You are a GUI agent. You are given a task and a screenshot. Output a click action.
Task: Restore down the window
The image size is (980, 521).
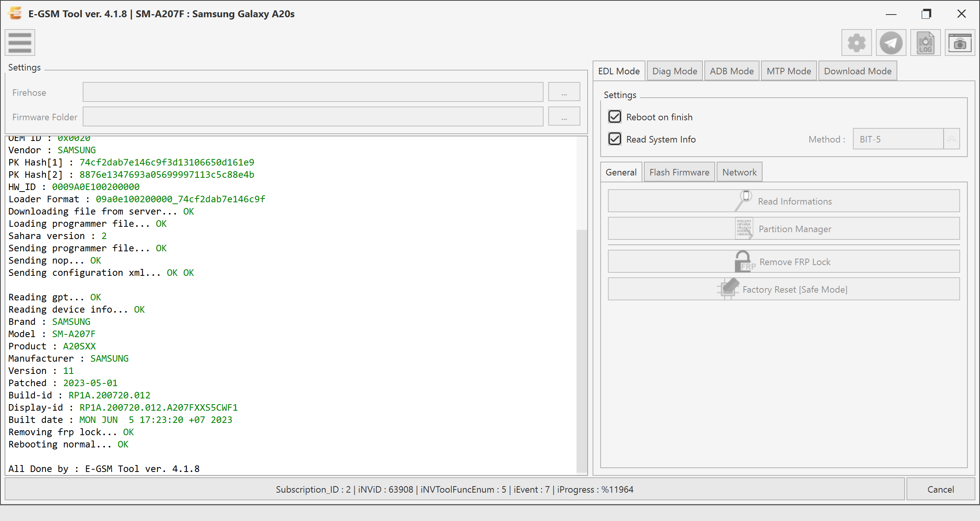(926, 14)
